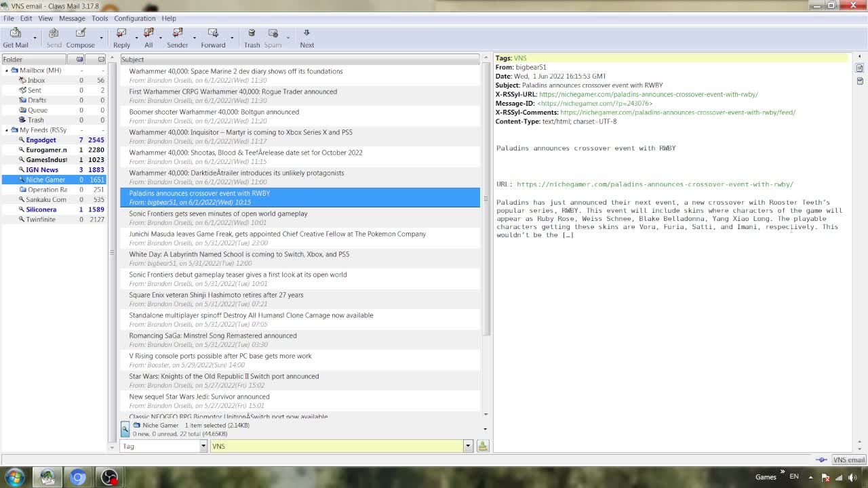Open the View menu
The width and height of the screenshot is (868, 488).
click(45, 18)
